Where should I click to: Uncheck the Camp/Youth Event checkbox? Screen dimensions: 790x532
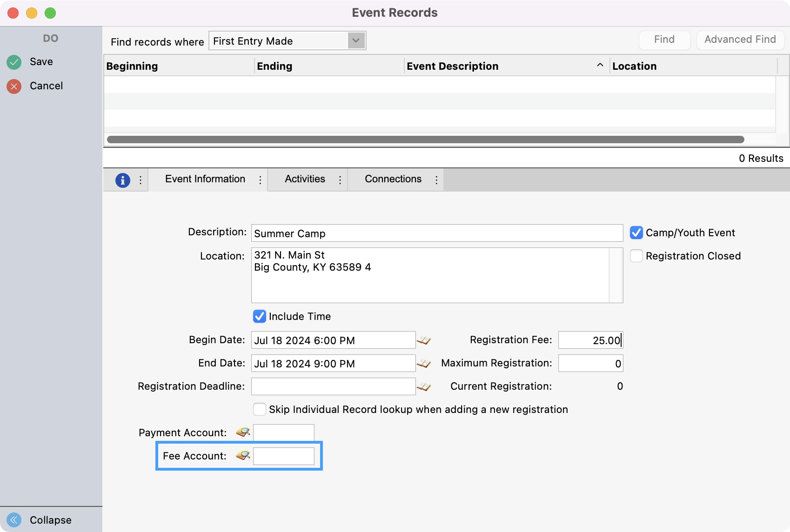[636, 233]
